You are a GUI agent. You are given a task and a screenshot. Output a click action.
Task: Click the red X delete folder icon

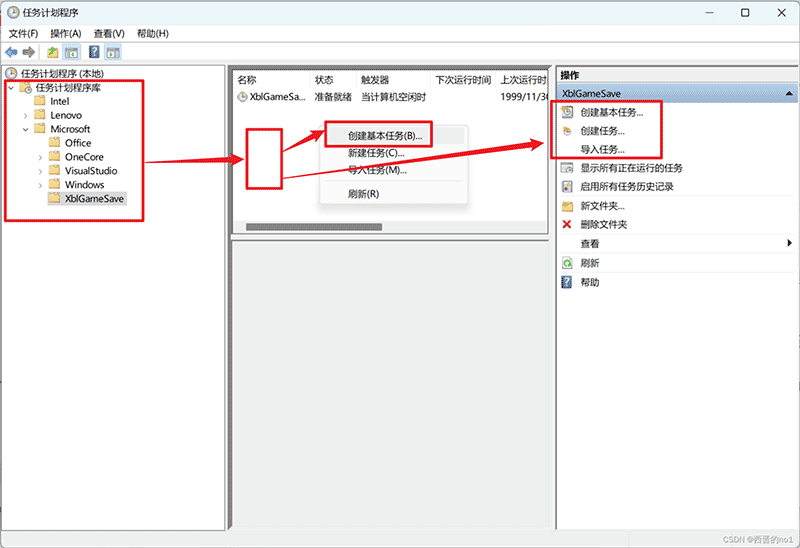[567, 225]
